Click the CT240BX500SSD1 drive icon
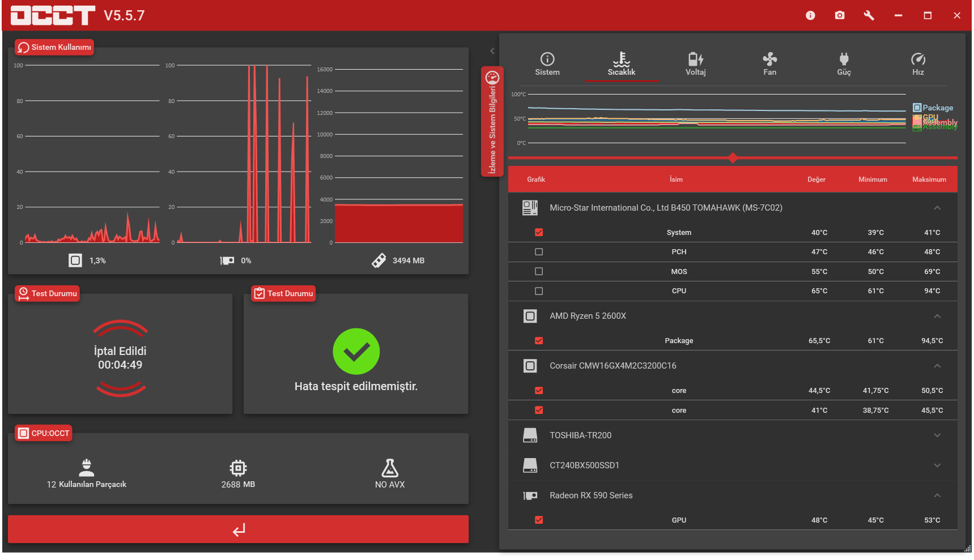The width and height of the screenshot is (974, 560). (530, 465)
